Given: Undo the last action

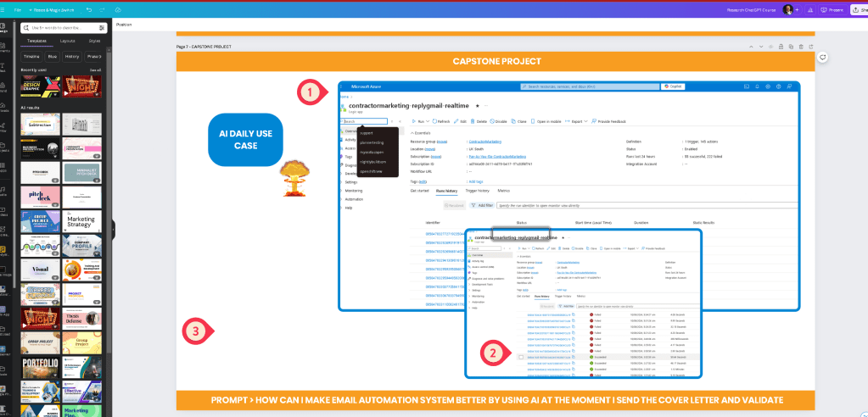Looking at the screenshot, I should (89, 10).
